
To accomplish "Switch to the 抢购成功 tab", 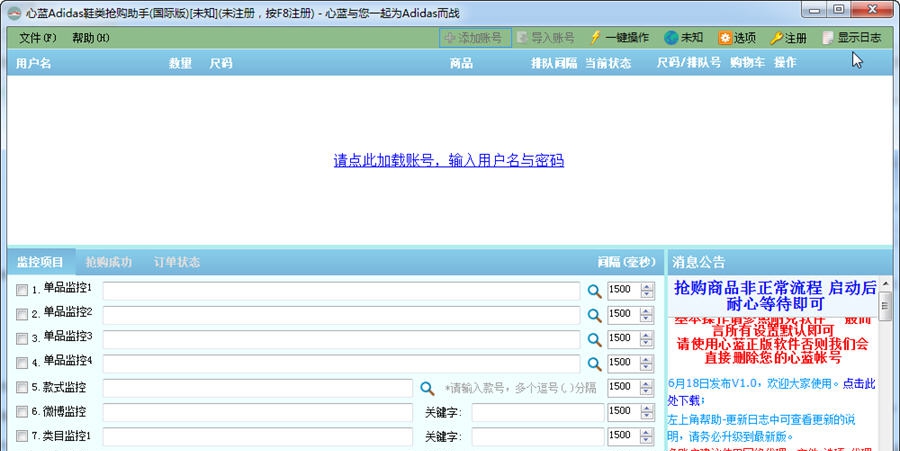I will coord(108,262).
